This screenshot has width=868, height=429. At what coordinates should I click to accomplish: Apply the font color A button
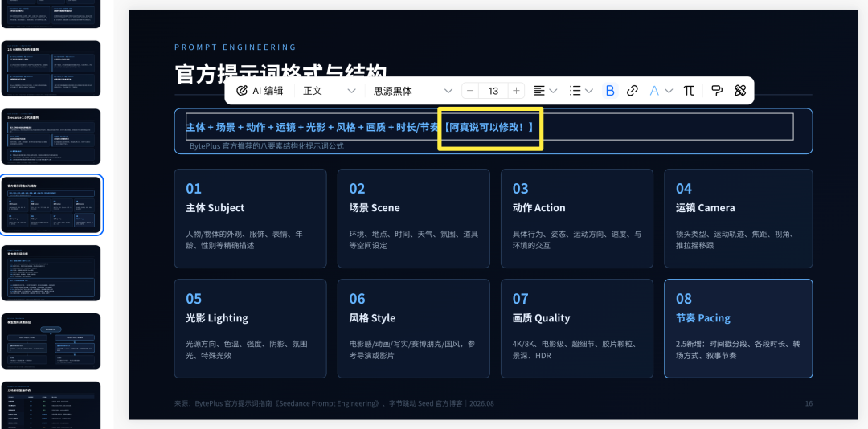654,91
